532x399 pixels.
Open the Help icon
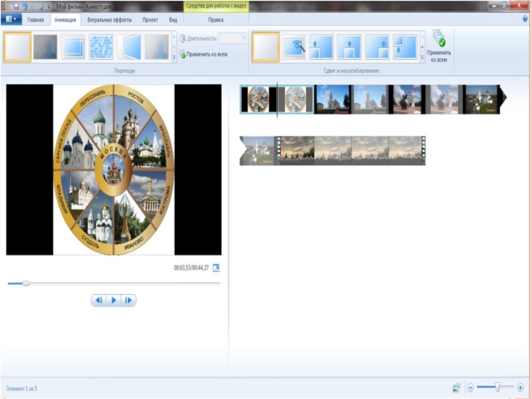tap(525, 19)
